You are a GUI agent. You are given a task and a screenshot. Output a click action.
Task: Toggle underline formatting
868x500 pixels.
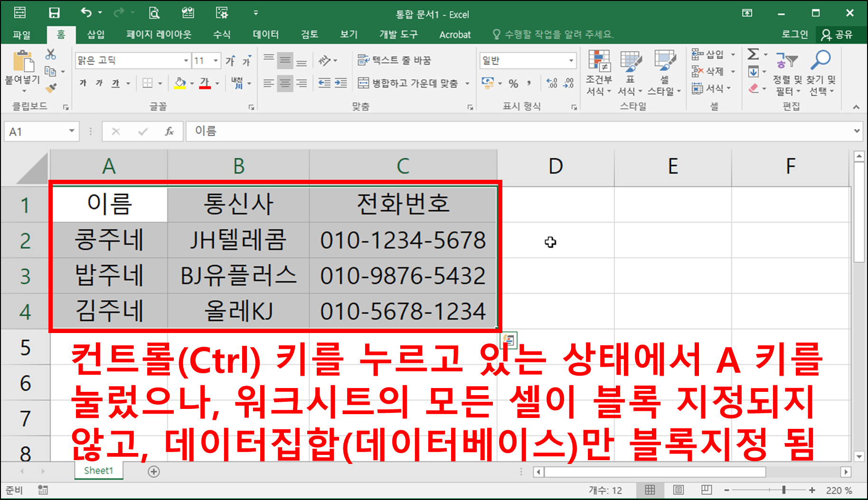click(115, 83)
